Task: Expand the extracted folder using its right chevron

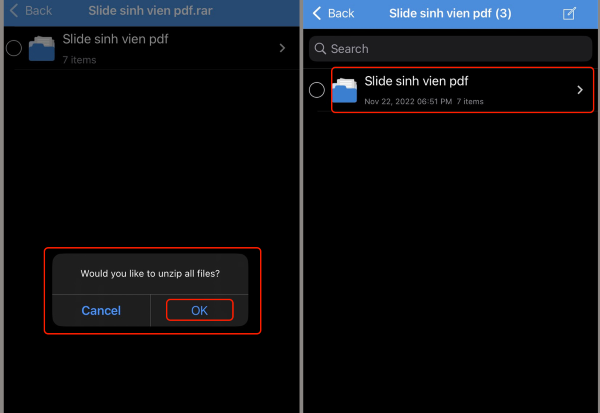Action: coord(580,90)
